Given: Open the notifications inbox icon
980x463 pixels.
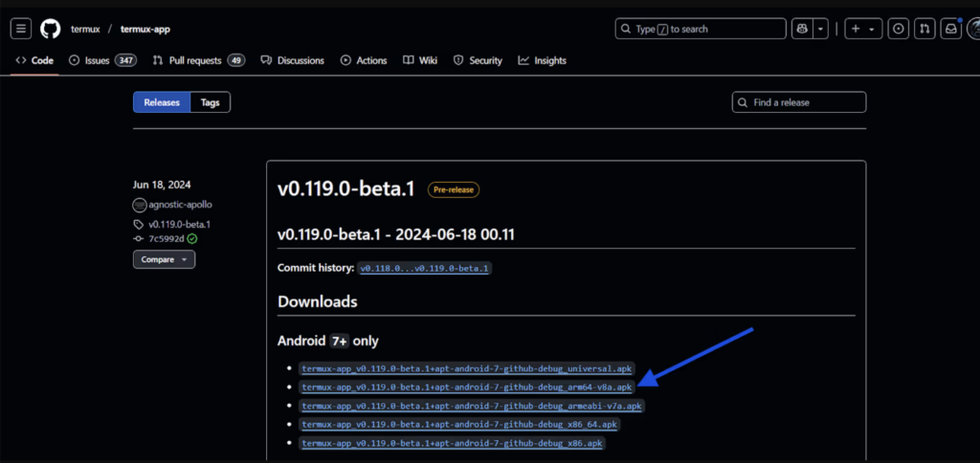Looking at the screenshot, I should (950, 29).
